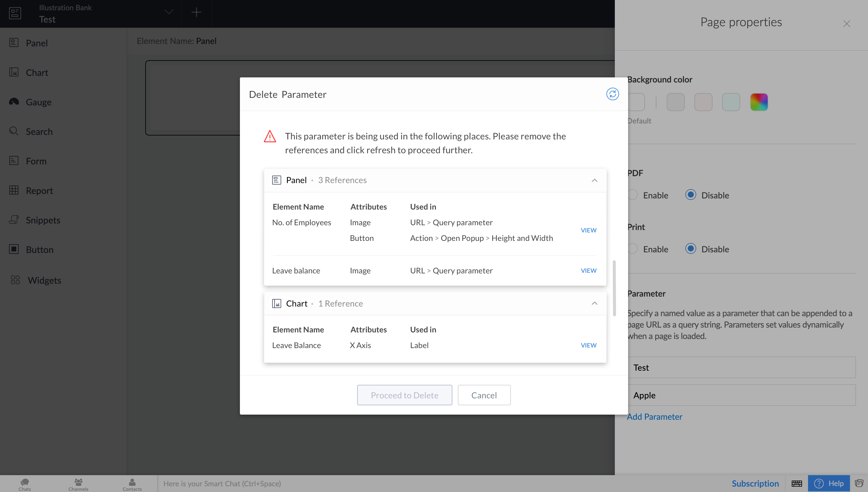Click the refresh icon in Delete Parameter dialog
Viewport: 868px width, 492px height.
612,94
